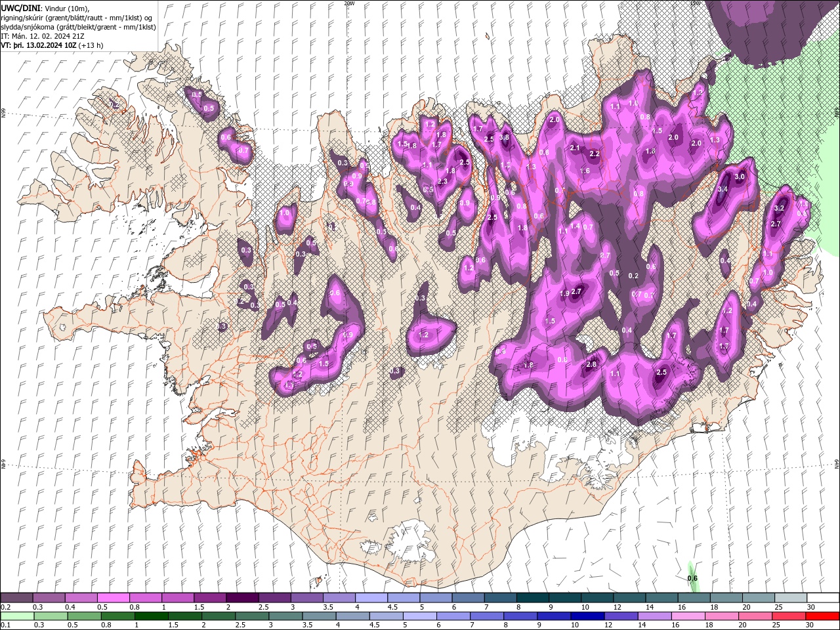Viewport: 840px width, 630px height.
Task: Click the 3.0 snowfall value on the map
Action: point(740,177)
